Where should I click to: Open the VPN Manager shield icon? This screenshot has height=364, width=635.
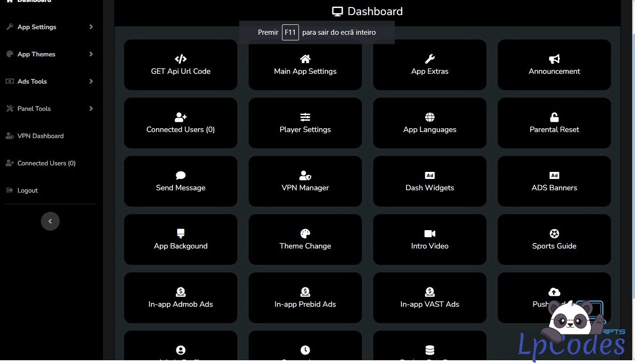click(305, 176)
